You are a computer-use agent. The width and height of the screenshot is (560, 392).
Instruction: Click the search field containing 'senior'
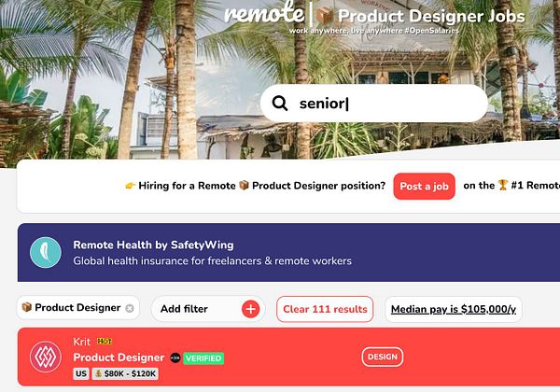coord(374,104)
